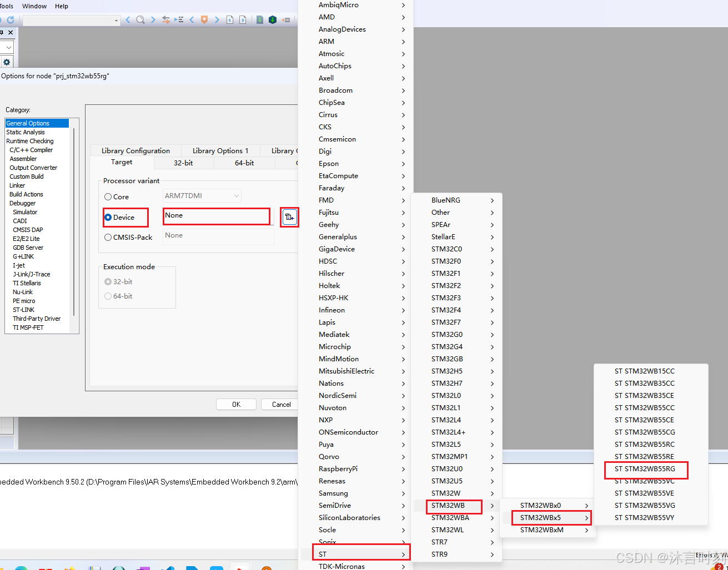Switch to the Library Options 1 tab

220,151
